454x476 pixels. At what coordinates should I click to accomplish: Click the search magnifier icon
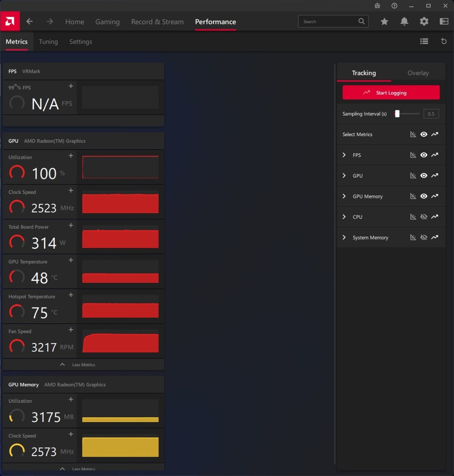361,21
